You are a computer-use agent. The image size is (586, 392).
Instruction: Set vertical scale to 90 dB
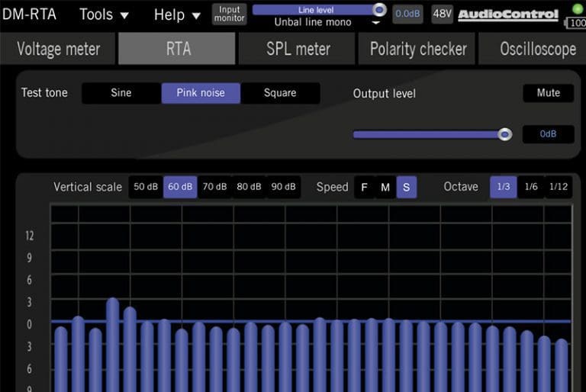283,187
